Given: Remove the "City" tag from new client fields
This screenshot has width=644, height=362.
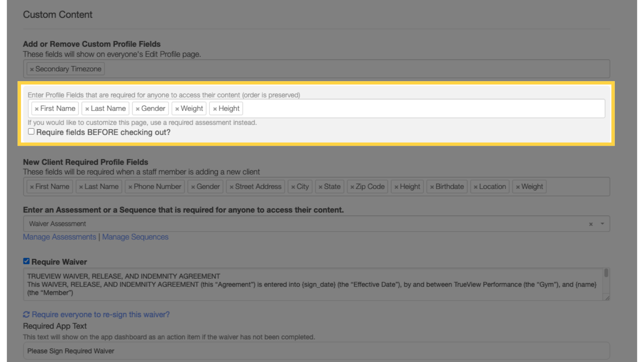Looking at the screenshot, I should (294, 186).
